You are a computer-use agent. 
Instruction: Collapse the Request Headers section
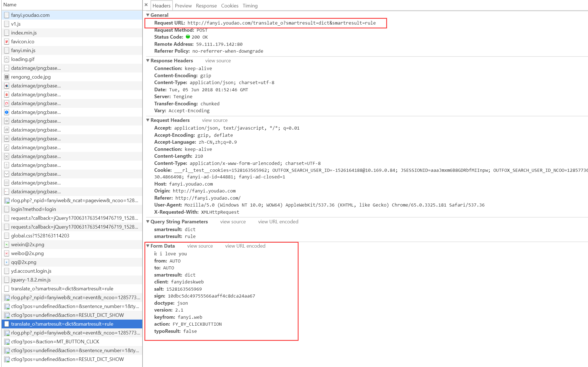coord(148,120)
